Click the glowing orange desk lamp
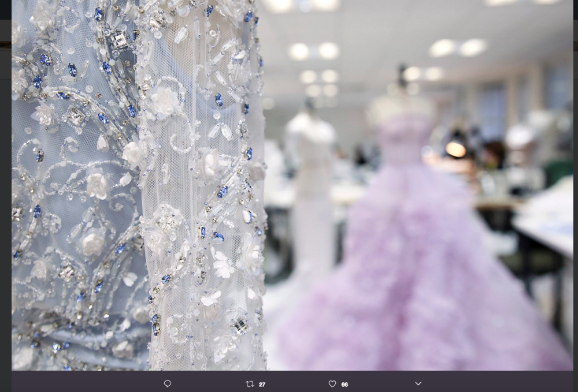Image resolution: width=578 pixels, height=392 pixels. click(455, 149)
